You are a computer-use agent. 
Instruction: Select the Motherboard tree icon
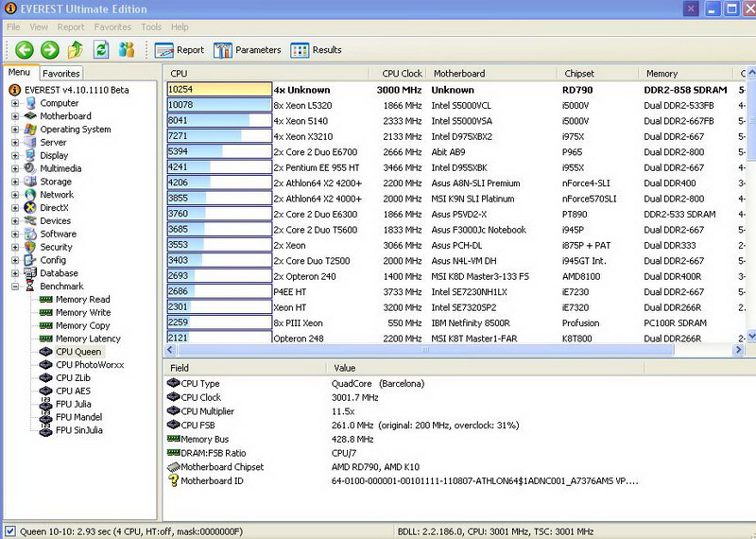[30, 115]
